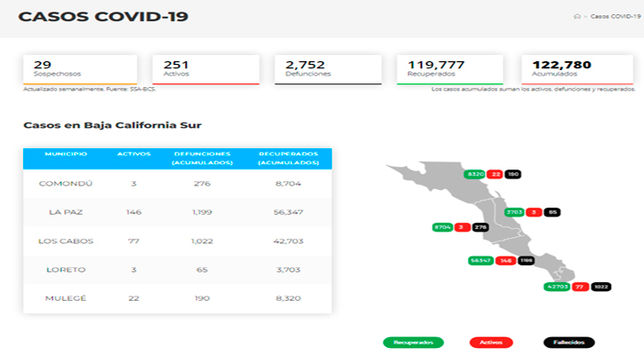Click the green 3703 map badge
Image resolution: width=644 pixels, height=355 pixels.
514,212
